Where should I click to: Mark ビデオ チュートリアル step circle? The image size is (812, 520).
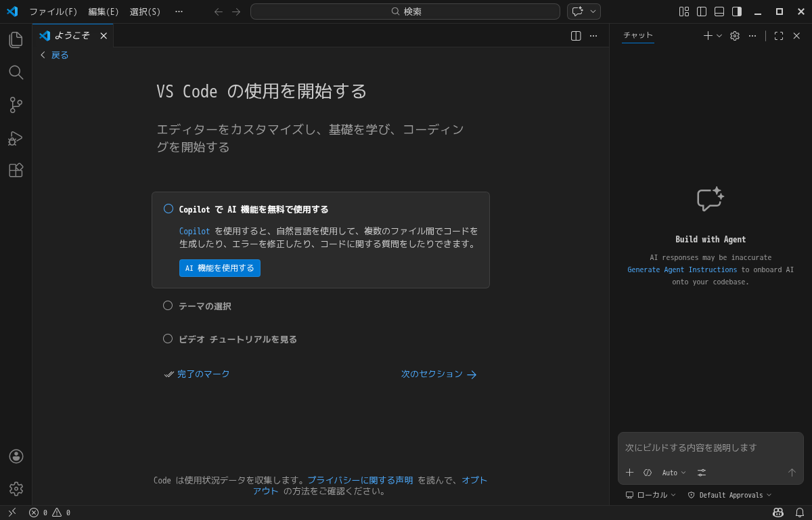tap(168, 339)
